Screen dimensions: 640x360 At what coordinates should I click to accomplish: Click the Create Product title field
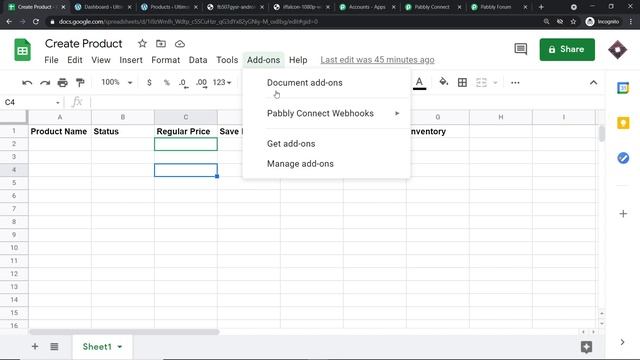point(83,44)
